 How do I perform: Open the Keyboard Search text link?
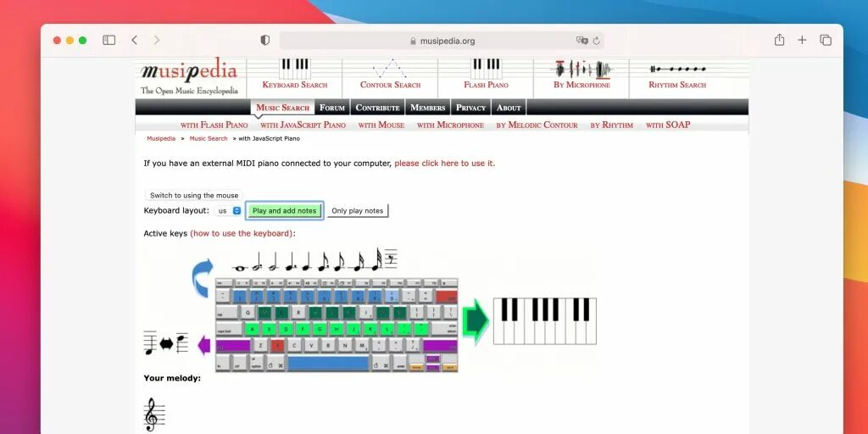tap(294, 85)
